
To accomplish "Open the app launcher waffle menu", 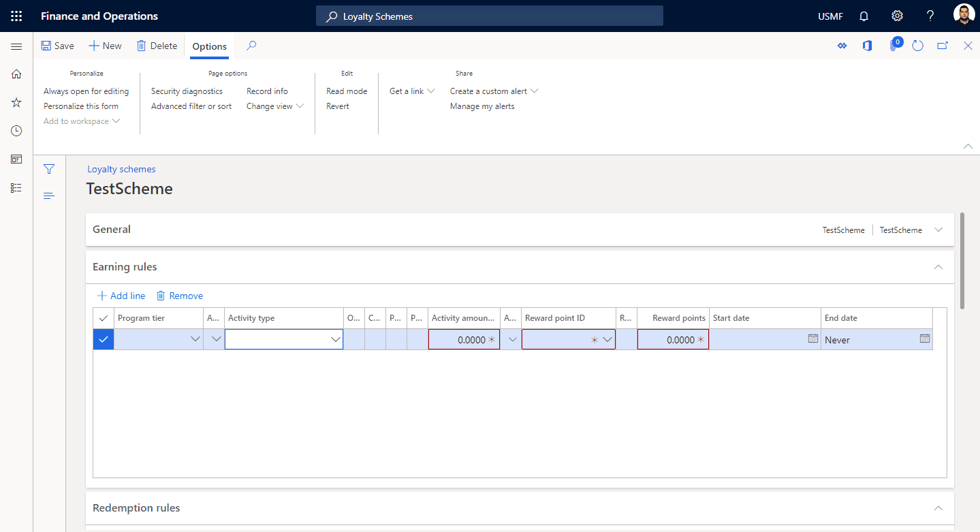I will 16,16.
